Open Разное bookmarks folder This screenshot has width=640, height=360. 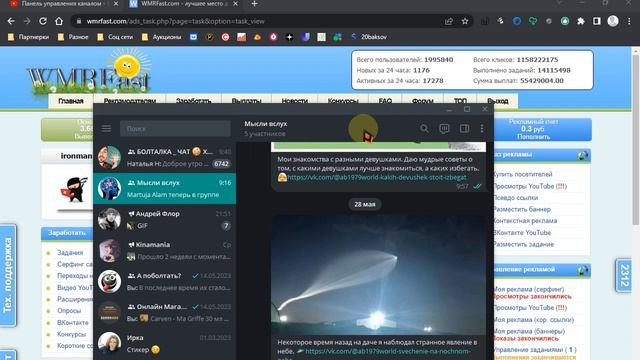pos(73,37)
